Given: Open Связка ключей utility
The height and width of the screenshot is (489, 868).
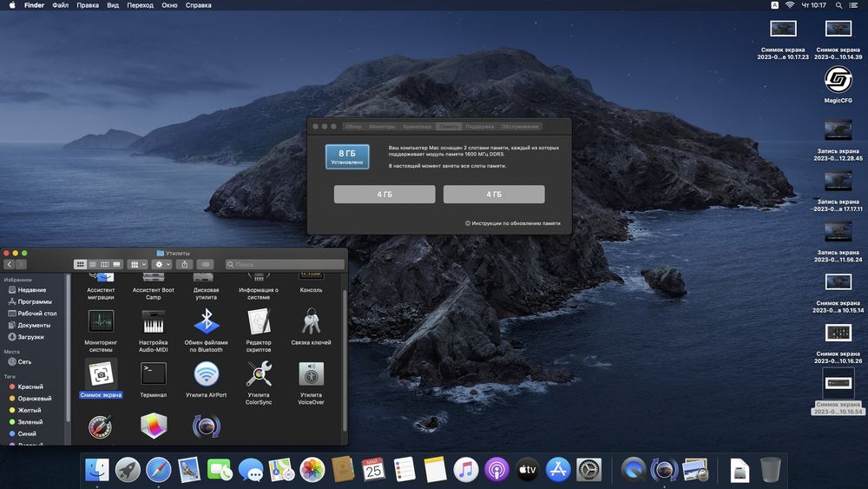Looking at the screenshot, I should pyautogui.click(x=311, y=321).
